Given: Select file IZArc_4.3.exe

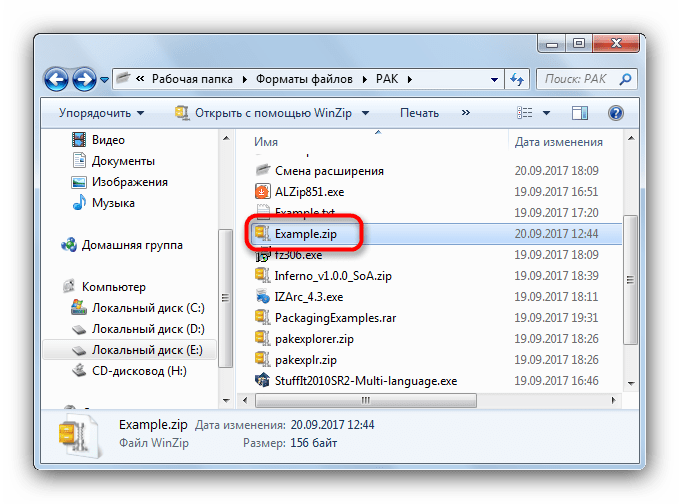Looking at the screenshot, I should coord(309,297).
